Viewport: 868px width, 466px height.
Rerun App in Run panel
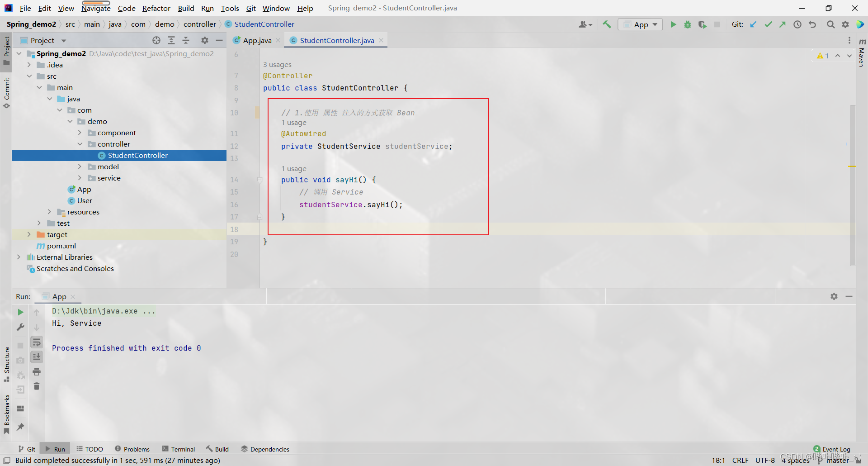(x=20, y=312)
